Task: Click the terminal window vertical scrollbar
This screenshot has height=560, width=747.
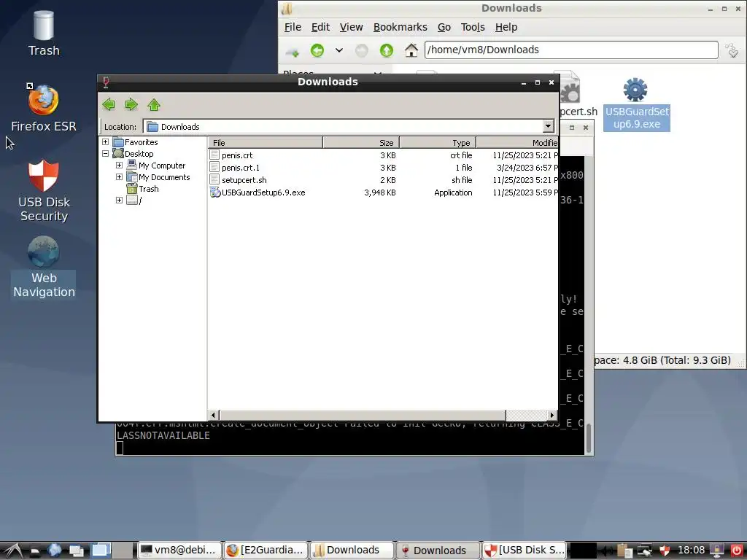Action: click(x=589, y=438)
